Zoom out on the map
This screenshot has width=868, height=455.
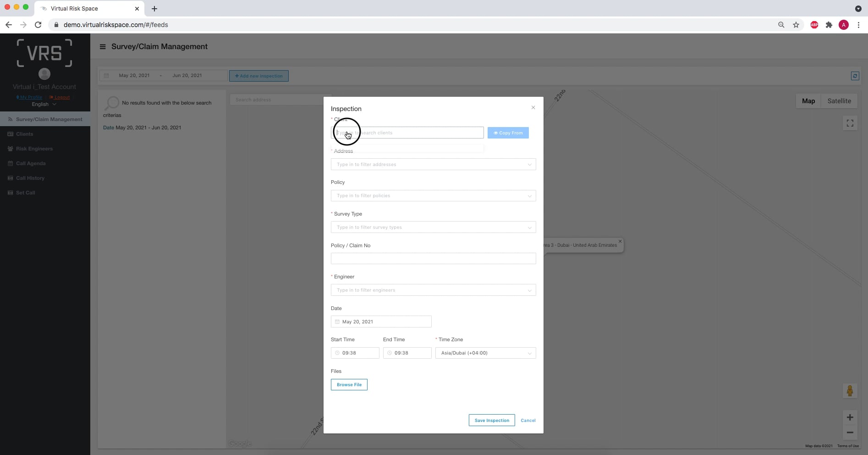point(850,433)
